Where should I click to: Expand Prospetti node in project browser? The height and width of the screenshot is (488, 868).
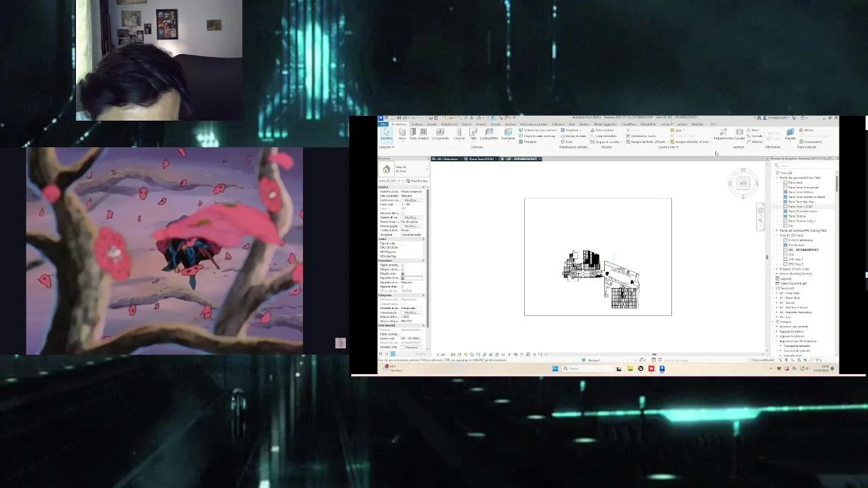click(x=776, y=269)
